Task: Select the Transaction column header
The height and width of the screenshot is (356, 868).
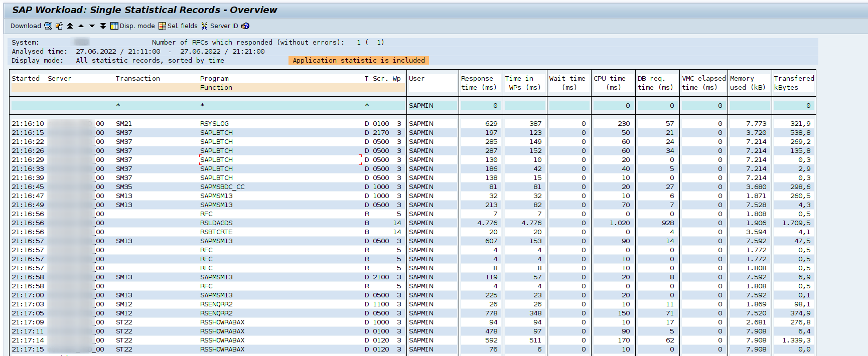Action: [138, 79]
